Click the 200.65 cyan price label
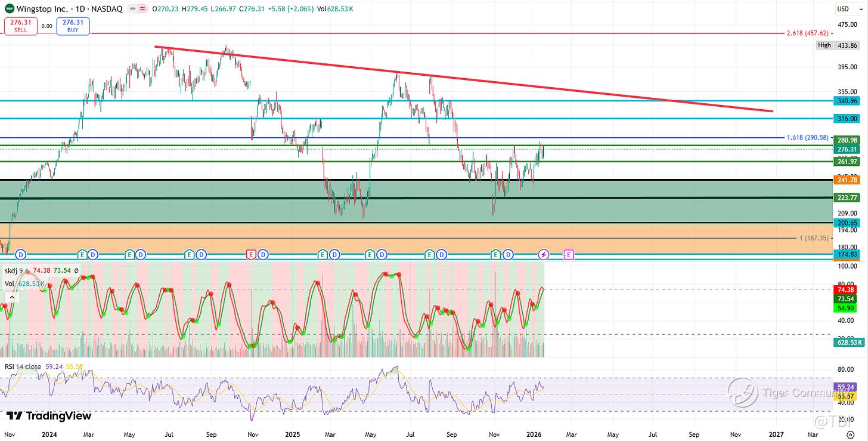This screenshot has height=441, width=868. tap(847, 223)
